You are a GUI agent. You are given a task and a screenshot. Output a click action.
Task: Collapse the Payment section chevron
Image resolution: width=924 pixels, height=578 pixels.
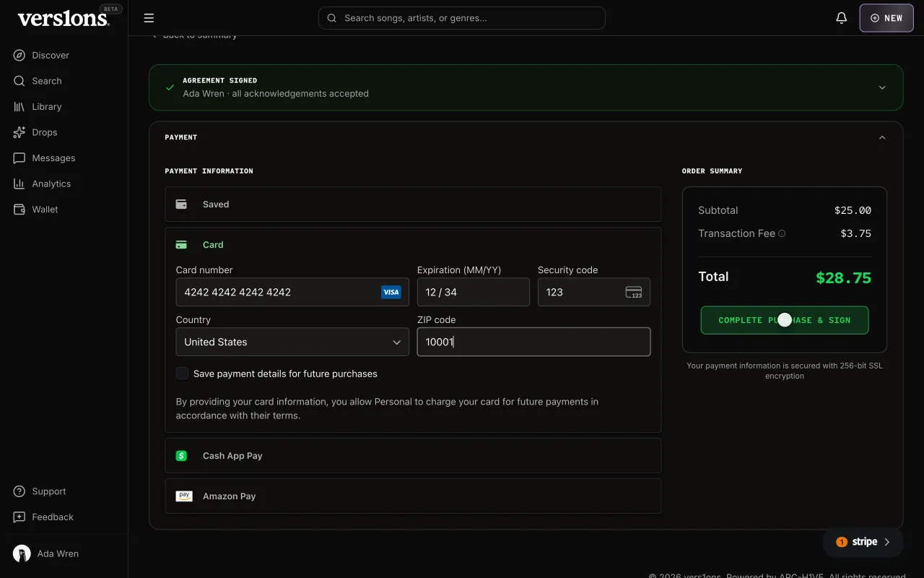pos(882,137)
